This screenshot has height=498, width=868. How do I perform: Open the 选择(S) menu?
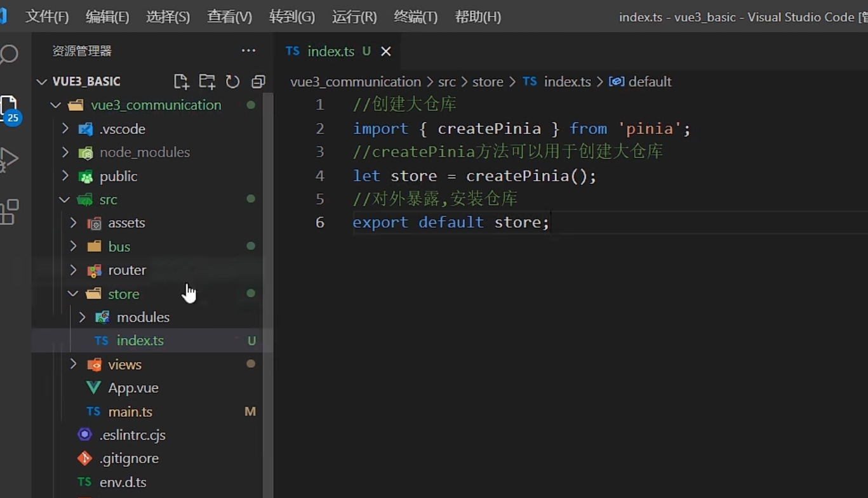168,16
